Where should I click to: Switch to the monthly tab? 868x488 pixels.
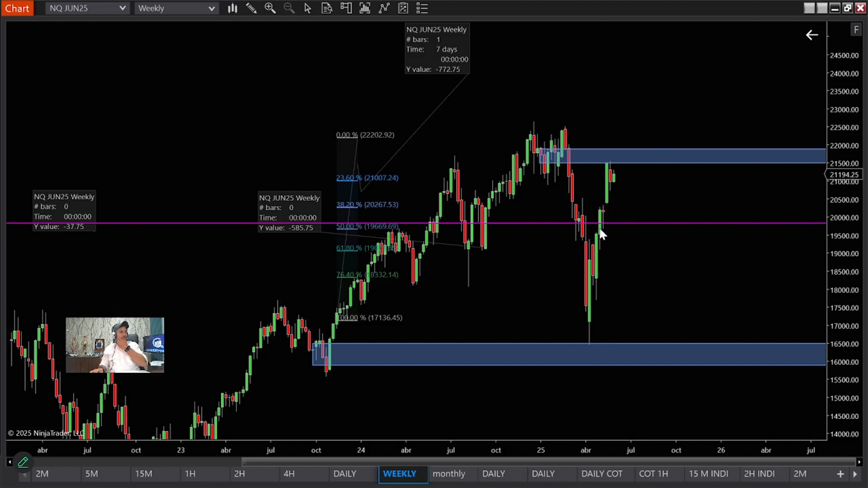449,474
